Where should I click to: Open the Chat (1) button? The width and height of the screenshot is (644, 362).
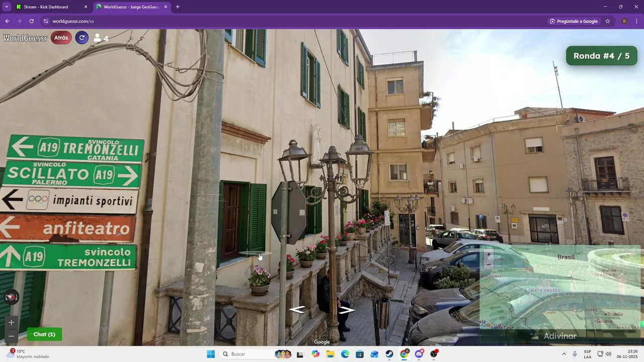44,334
